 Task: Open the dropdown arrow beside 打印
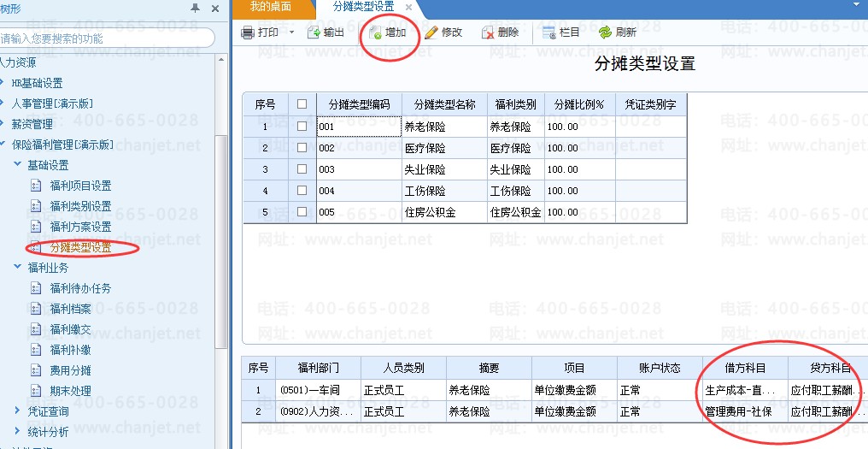[291, 32]
